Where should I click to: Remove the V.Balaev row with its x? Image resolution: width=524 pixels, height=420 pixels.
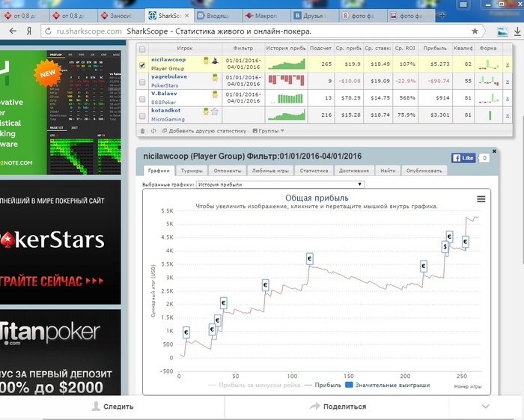point(508,99)
